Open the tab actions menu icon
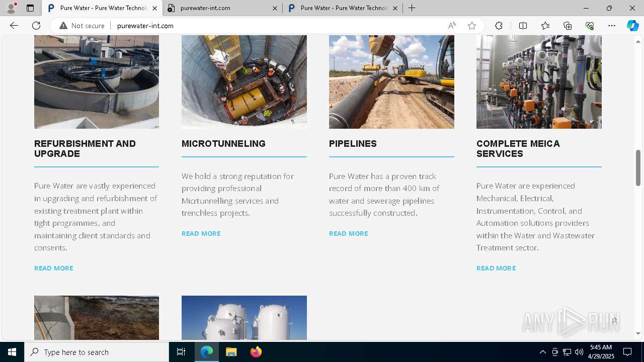644x362 pixels. coord(30,8)
